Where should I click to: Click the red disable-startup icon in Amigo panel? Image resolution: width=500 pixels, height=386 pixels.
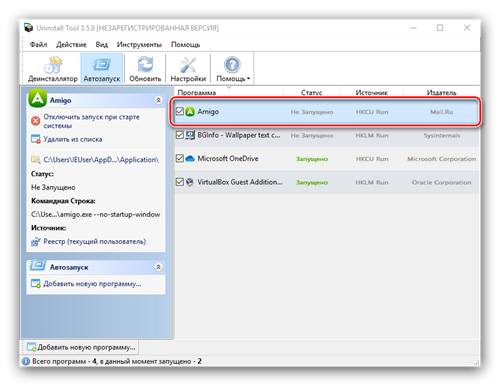click(x=36, y=121)
